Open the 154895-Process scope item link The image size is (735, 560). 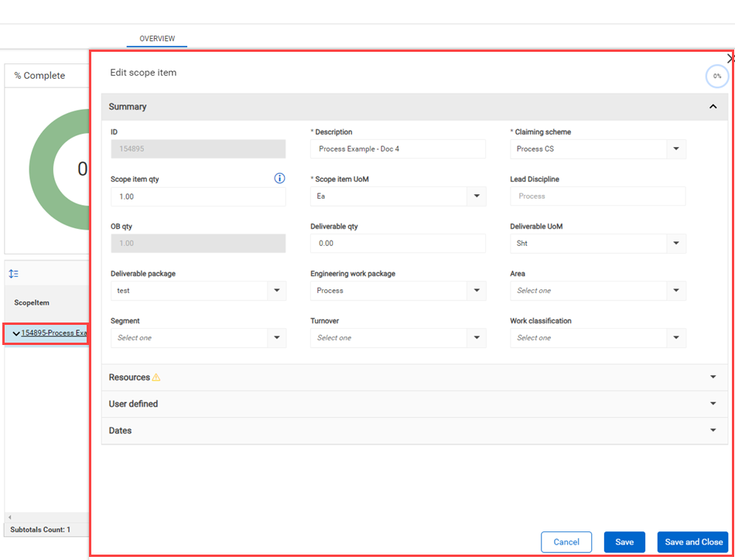54,333
